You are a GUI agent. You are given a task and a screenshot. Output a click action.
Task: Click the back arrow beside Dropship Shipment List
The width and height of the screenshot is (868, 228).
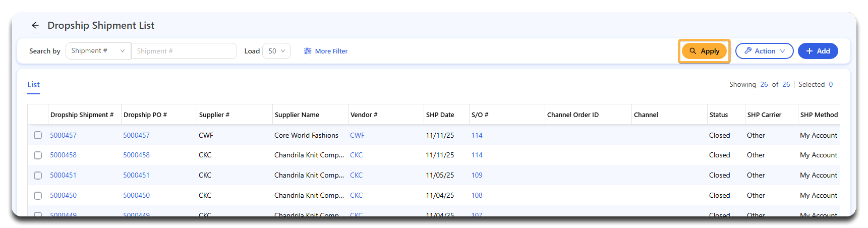(35, 25)
